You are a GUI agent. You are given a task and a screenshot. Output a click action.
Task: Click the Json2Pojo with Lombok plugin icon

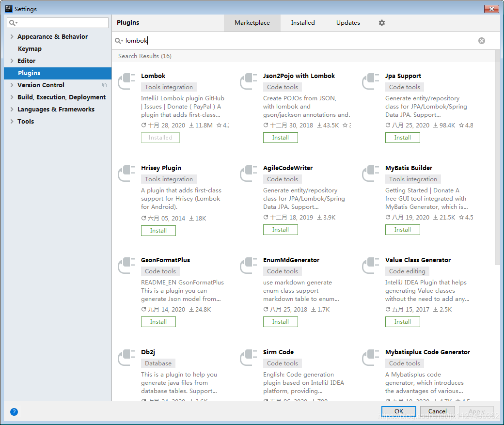pos(249,81)
